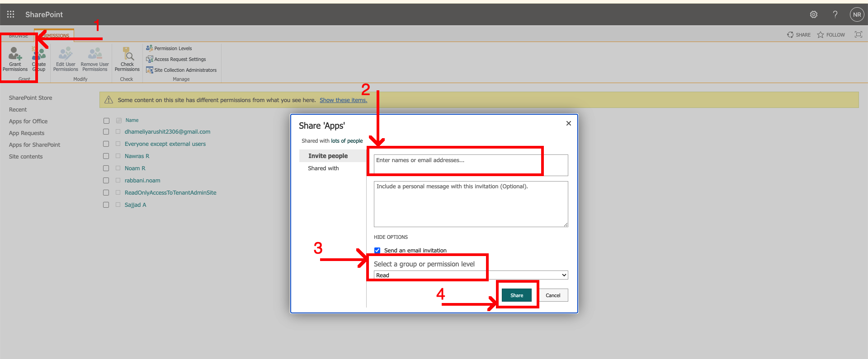Open Apps for Office in left navigation

coord(28,121)
